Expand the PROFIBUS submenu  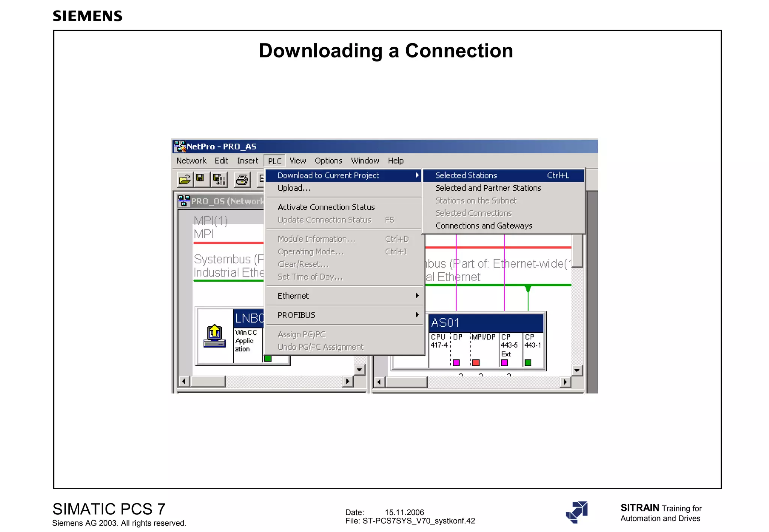click(x=343, y=315)
